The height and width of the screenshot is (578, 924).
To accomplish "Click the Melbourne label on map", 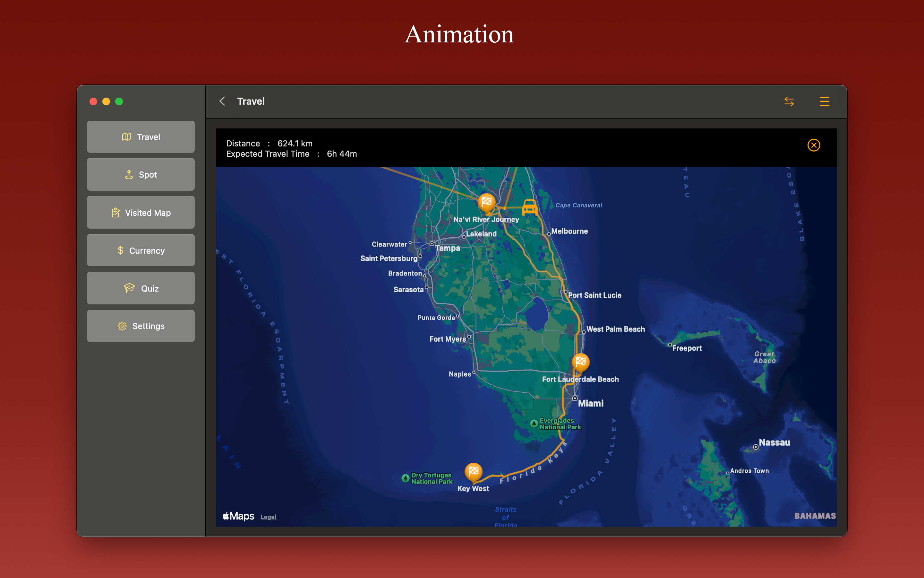I will pos(569,231).
